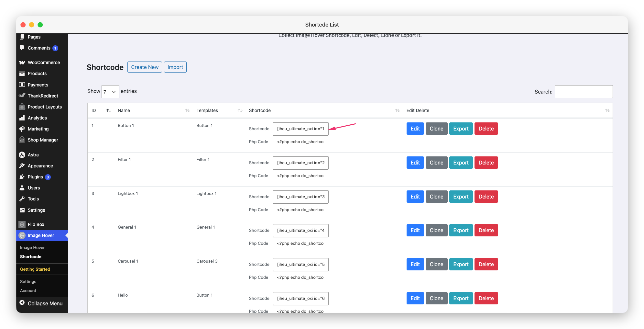Click the ThankRedirect icon
644x329 pixels.
[x=22, y=96]
